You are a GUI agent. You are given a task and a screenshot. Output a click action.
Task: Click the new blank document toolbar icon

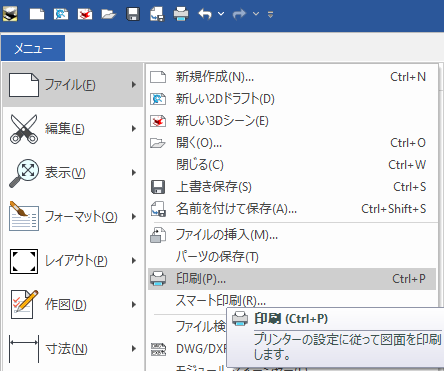coord(37,14)
